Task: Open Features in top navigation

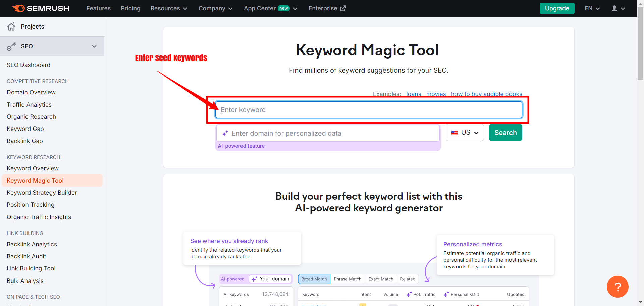Action: [x=98, y=8]
